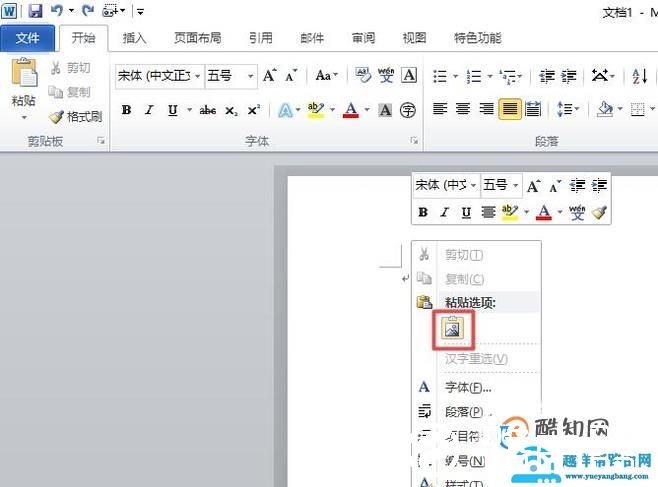Toggle Bold in the ribbon font group

(x=126, y=110)
